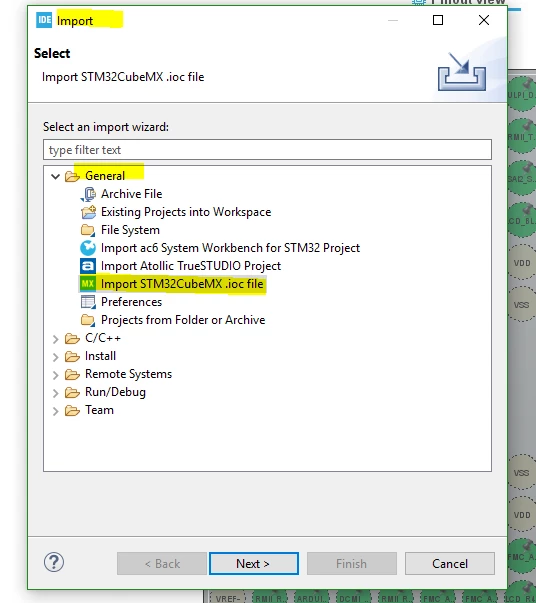Select 'Import Atollic TrueSTUDIO Project' entry
This screenshot has width=536, height=603.
pos(191,266)
